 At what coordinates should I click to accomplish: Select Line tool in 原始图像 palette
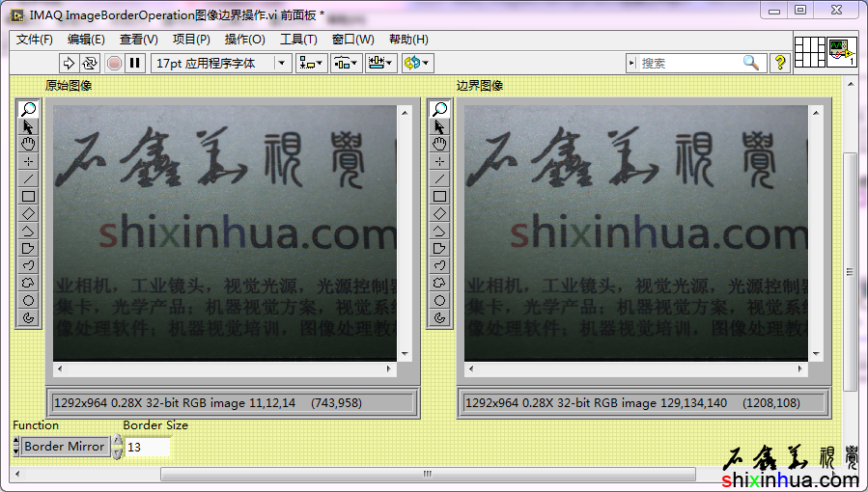(28, 178)
